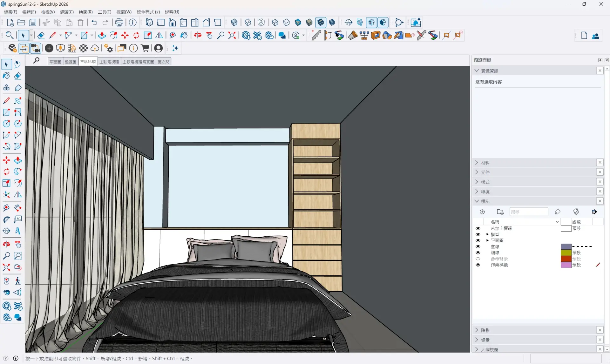Image resolution: width=610 pixels, height=364 pixels.
Task: Toggle the shaded with textures style cube
Action: (321, 23)
